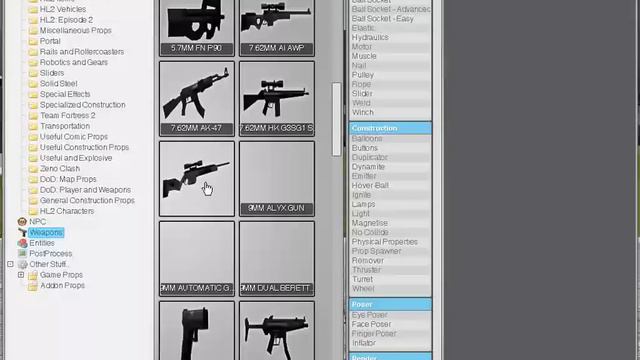Open the Robotics and Gears folder
The height and width of the screenshot is (360, 640).
coord(74,62)
